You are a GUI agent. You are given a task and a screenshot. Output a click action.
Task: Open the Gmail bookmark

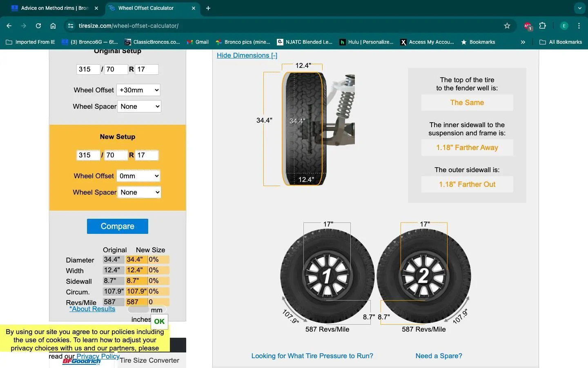click(x=198, y=42)
